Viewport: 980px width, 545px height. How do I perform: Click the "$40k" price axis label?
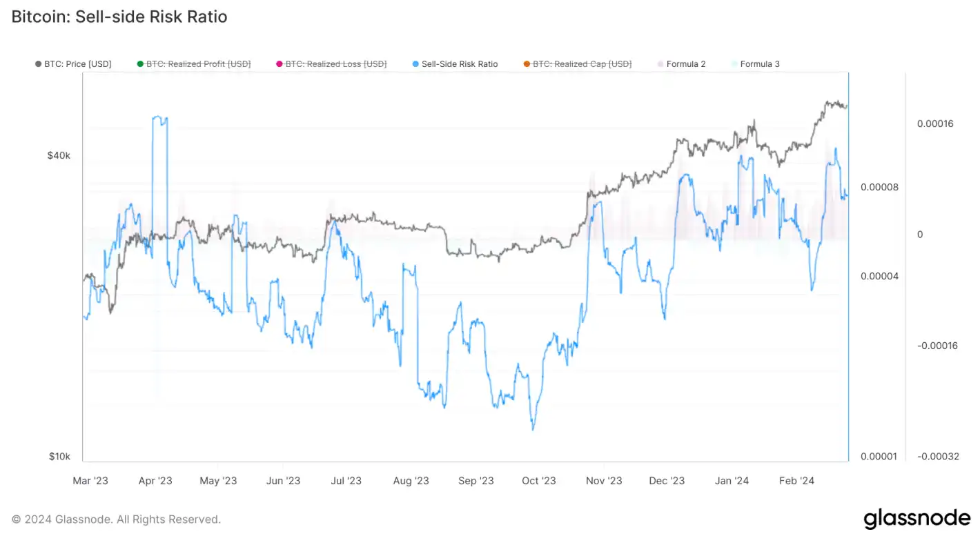59,156
